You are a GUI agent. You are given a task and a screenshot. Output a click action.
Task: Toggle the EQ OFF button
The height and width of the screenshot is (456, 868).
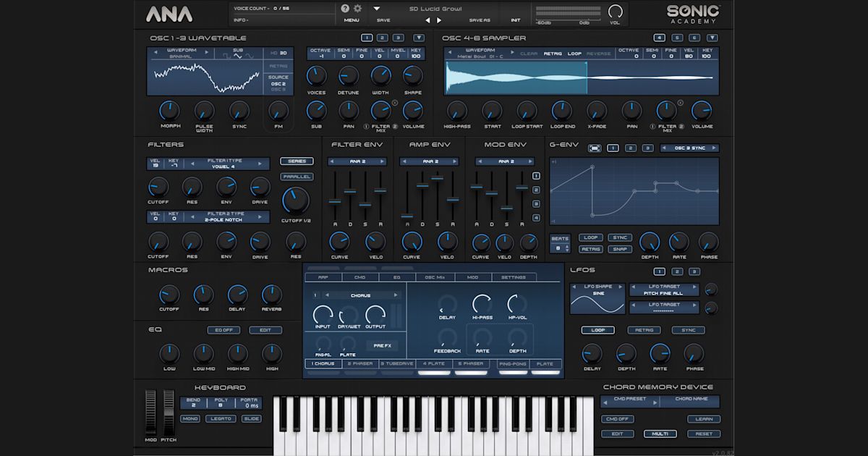(223, 330)
